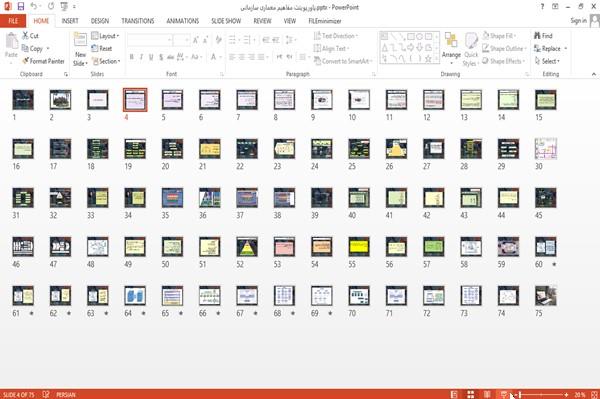Click Increase Font Size icon

point(196,39)
